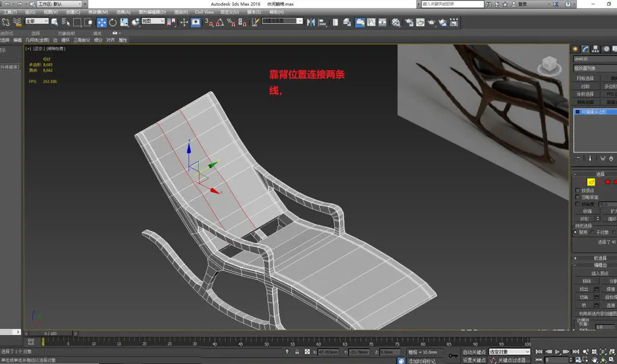Select the Move transform tool
The height and width of the screenshot is (364, 617).
click(x=102, y=22)
